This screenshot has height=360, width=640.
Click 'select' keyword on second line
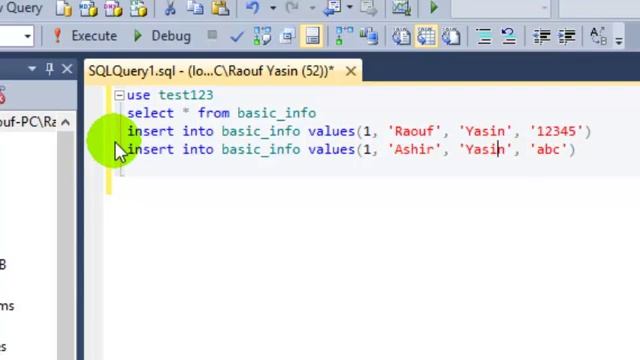[151, 113]
